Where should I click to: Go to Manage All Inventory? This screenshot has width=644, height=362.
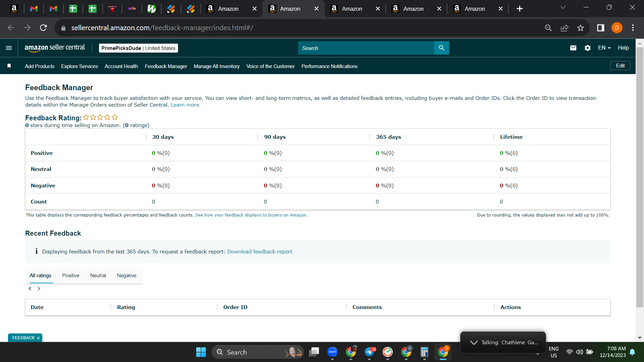217,66
